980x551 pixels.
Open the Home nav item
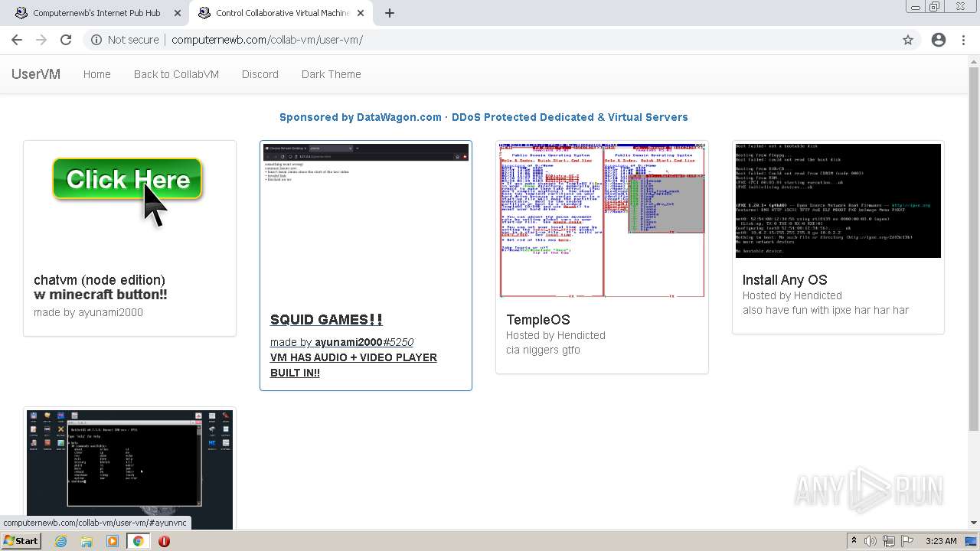97,74
